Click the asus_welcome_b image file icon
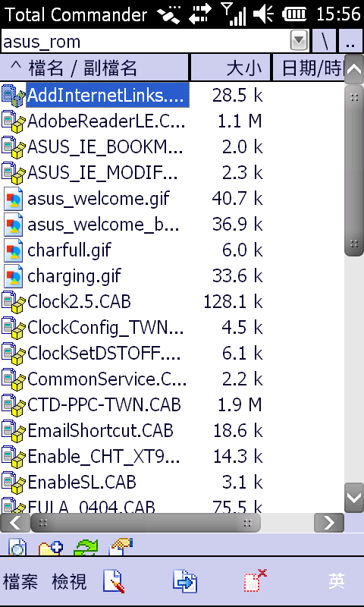The height and width of the screenshot is (607, 364). click(13, 225)
